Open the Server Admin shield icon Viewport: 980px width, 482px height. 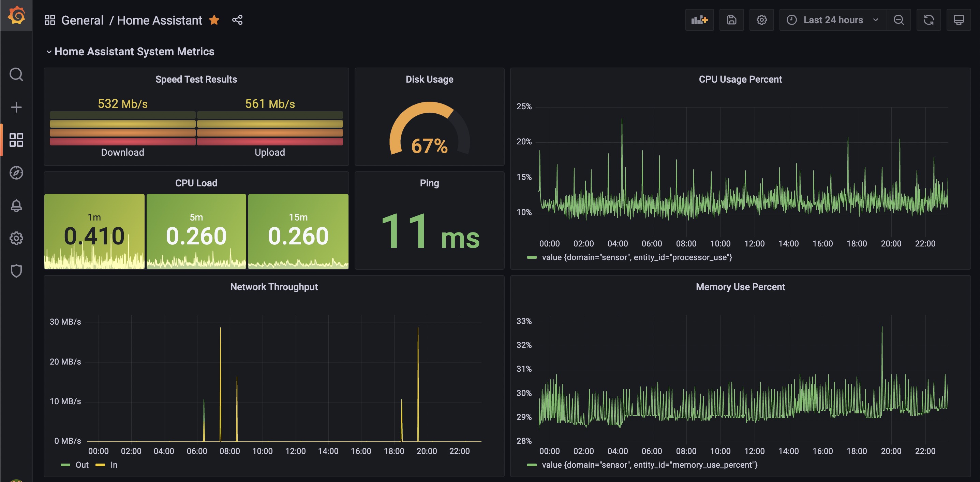coord(16,271)
